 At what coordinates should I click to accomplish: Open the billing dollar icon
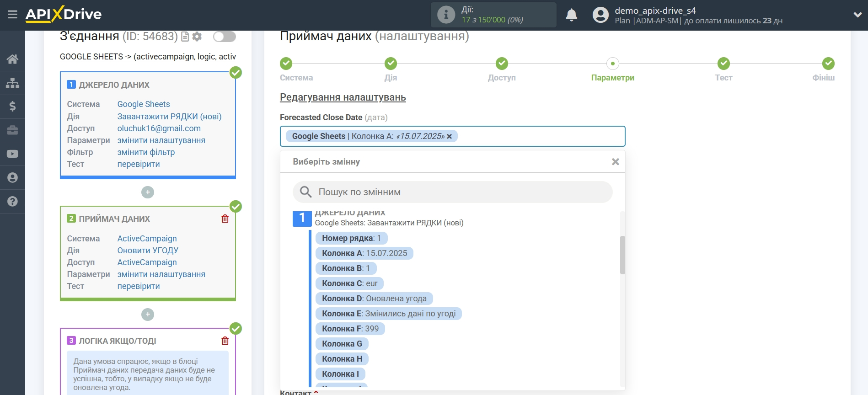[12, 107]
